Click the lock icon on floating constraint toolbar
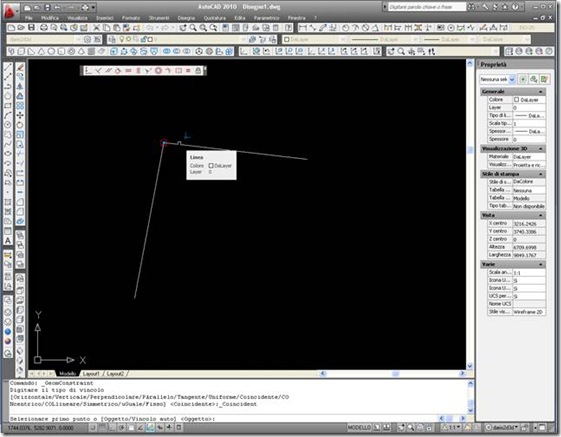Viewport: 561px width, 437px height. pyautogui.click(x=198, y=71)
